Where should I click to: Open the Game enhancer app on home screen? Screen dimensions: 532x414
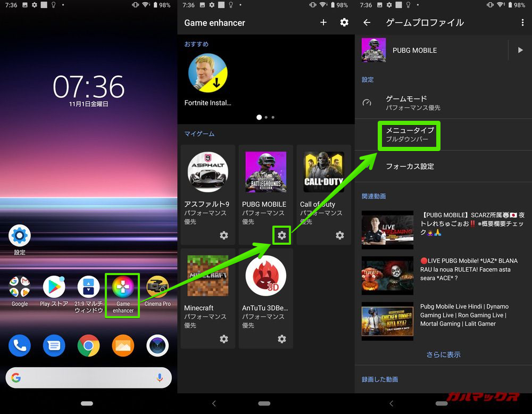123,289
